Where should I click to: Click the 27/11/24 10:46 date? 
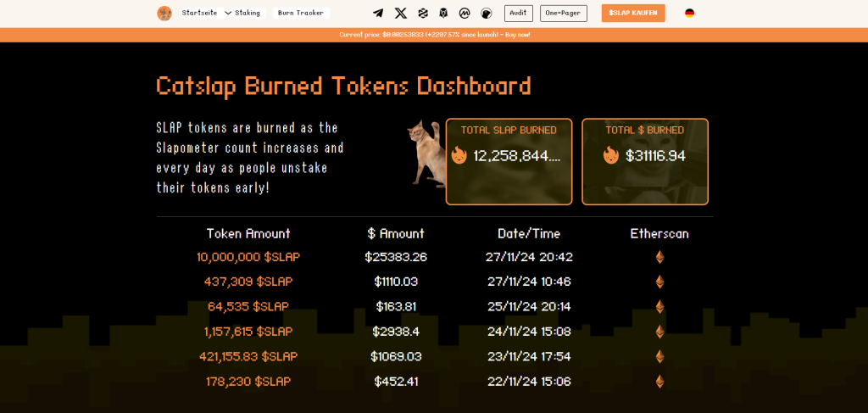coord(530,282)
